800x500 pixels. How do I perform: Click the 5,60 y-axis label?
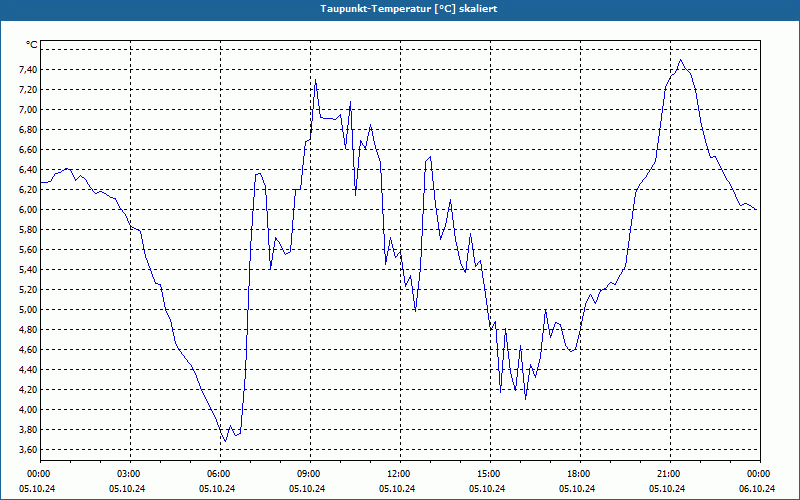coord(29,249)
